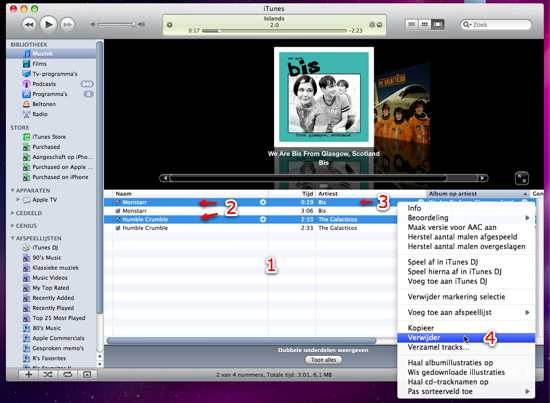Screen dimensions: 550x403
Task: Open Tv-programma's in sidebar
Action: pyautogui.click(x=55, y=74)
